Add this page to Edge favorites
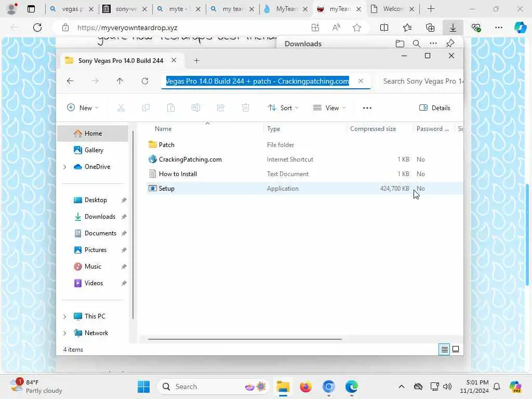 [x=356, y=28]
